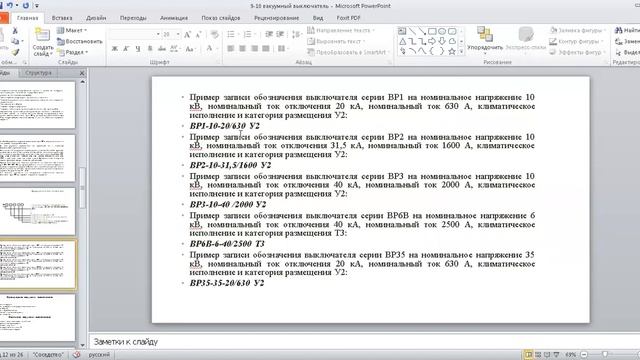The image size is (640, 360).
Task: Open the Change Case (Aa) menu
Action: pos(190,49)
